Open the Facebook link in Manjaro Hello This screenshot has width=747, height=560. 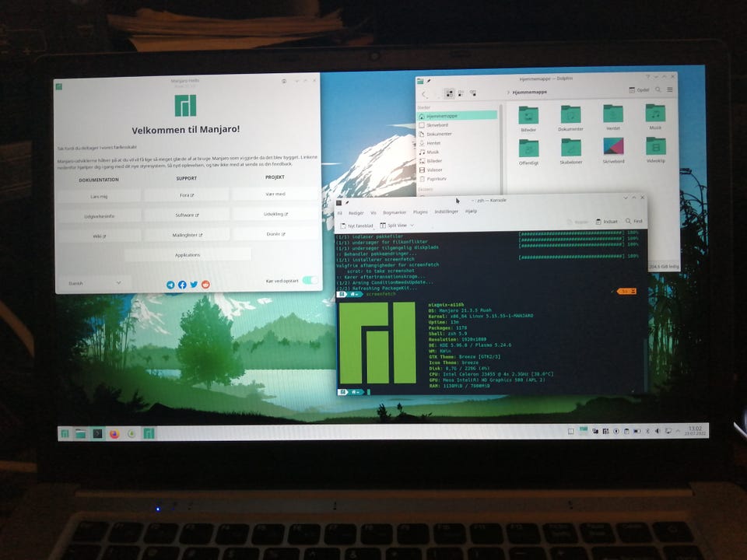[x=182, y=285]
